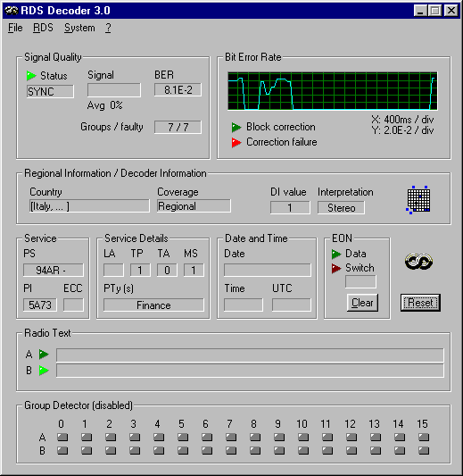Click Group Detector indicator A7
463x476 pixels.
click(x=231, y=437)
